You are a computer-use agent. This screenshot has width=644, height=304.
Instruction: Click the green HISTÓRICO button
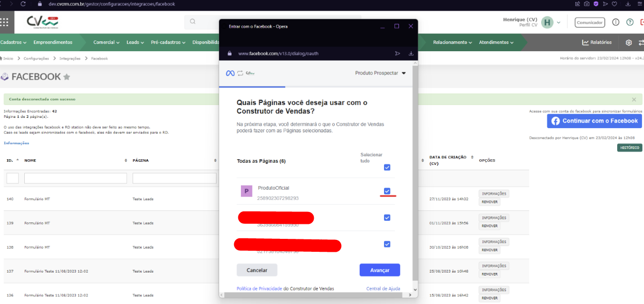pos(630,148)
